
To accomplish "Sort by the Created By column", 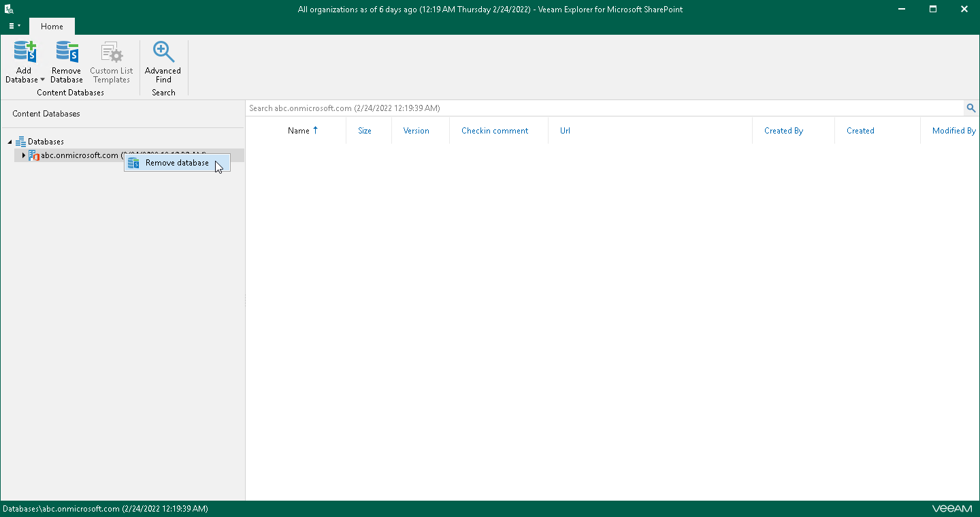I will coord(783,131).
